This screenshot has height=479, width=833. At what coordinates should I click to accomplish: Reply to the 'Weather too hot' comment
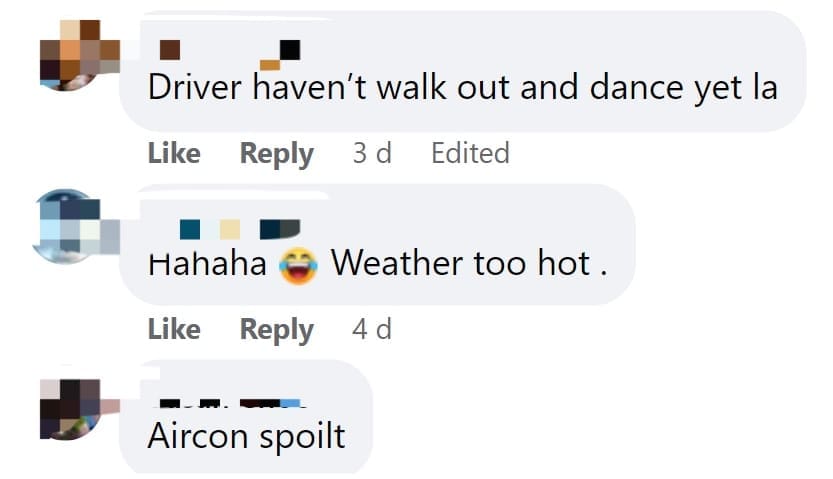277,330
